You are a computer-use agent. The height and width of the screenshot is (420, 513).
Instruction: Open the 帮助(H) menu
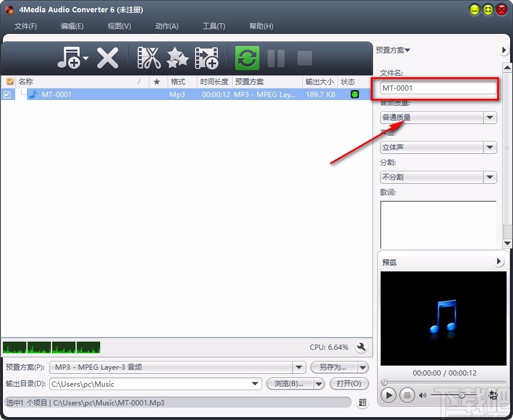click(x=261, y=26)
